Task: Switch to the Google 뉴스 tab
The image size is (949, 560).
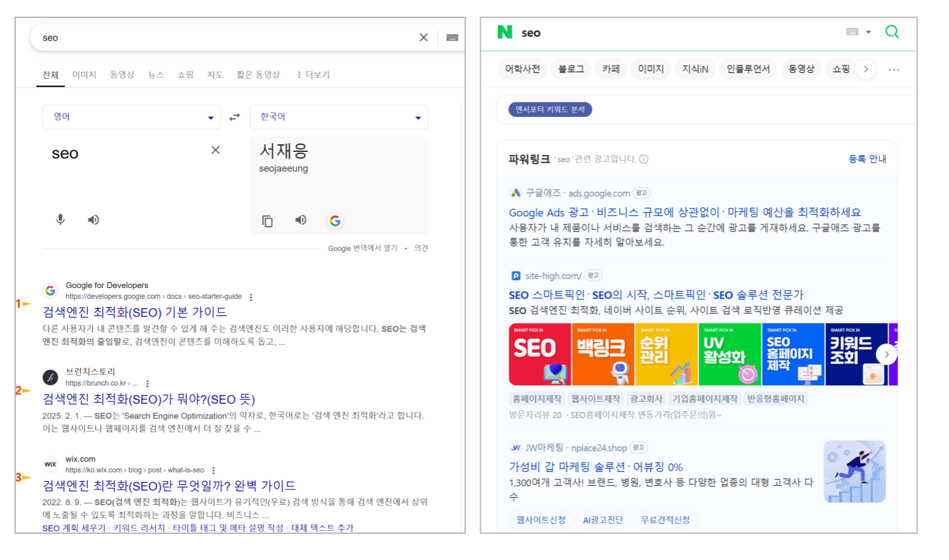Action: (156, 75)
